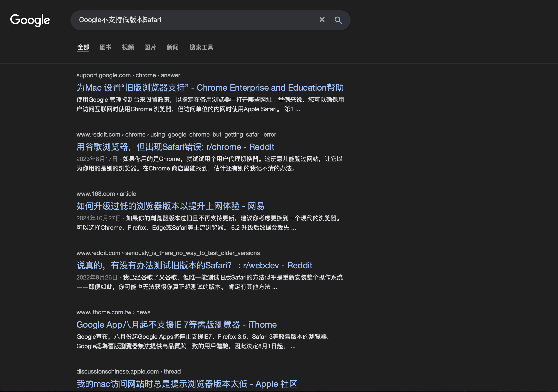Image resolution: width=558 pixels, height=392 pixels.
Task: Open the 有没有办法测试旧版本的Safari Reddit result
Action: [x=194, y=266]
